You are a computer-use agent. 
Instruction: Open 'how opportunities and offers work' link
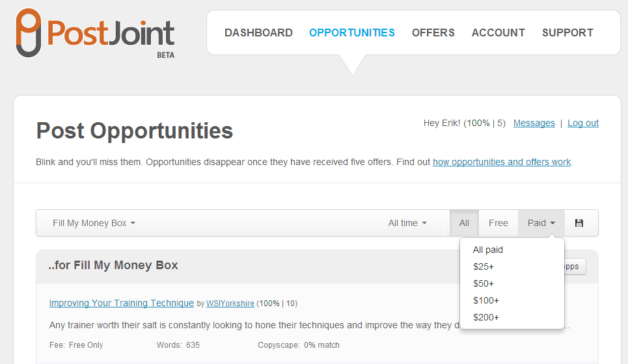[x=502, y=162]
